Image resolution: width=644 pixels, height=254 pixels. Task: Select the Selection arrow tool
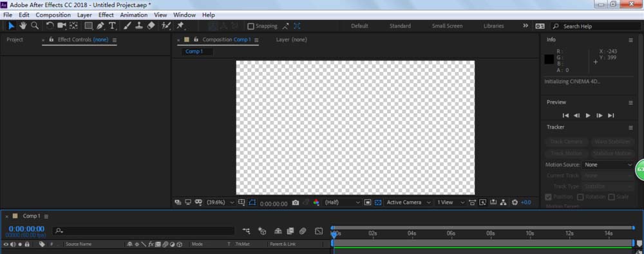tap(11, 26)
